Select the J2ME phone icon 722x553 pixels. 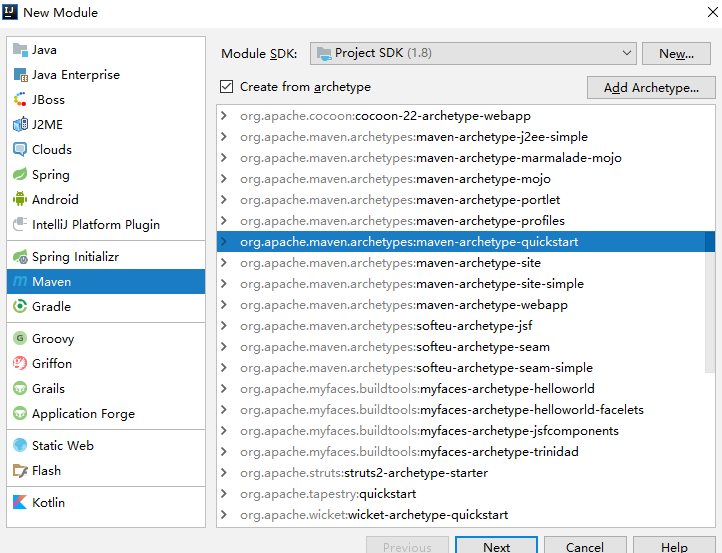coord(20,124)
